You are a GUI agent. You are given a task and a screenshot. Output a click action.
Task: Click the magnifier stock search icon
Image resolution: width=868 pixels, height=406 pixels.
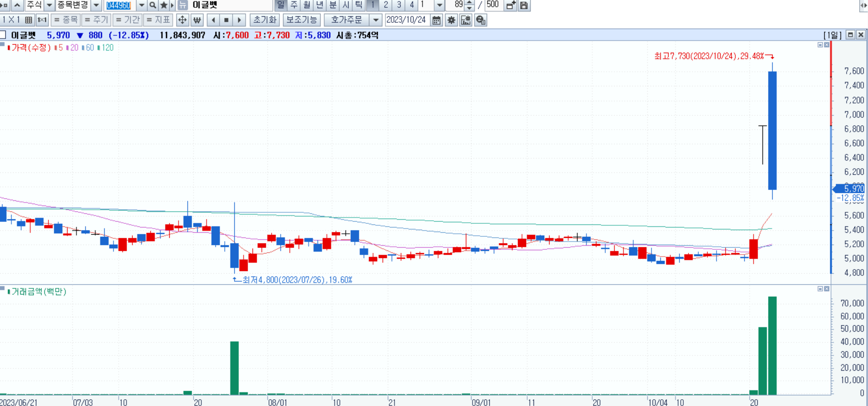[153, 5]
